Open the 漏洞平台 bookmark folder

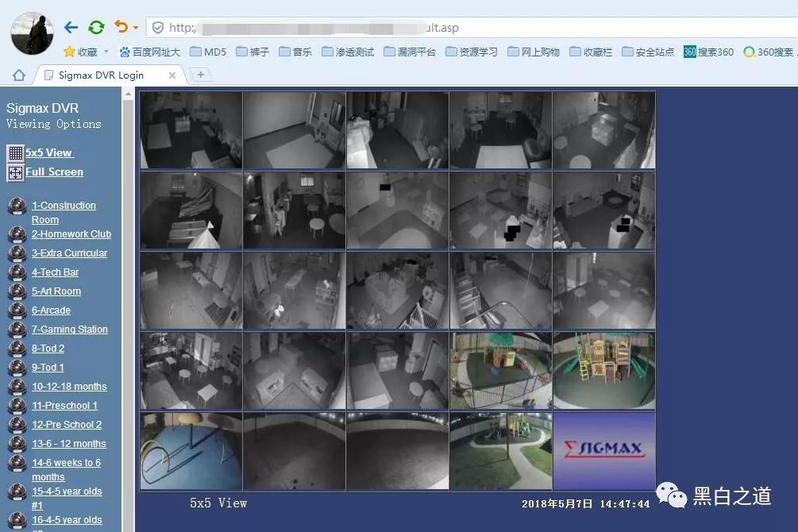click(x=411, y=52)
